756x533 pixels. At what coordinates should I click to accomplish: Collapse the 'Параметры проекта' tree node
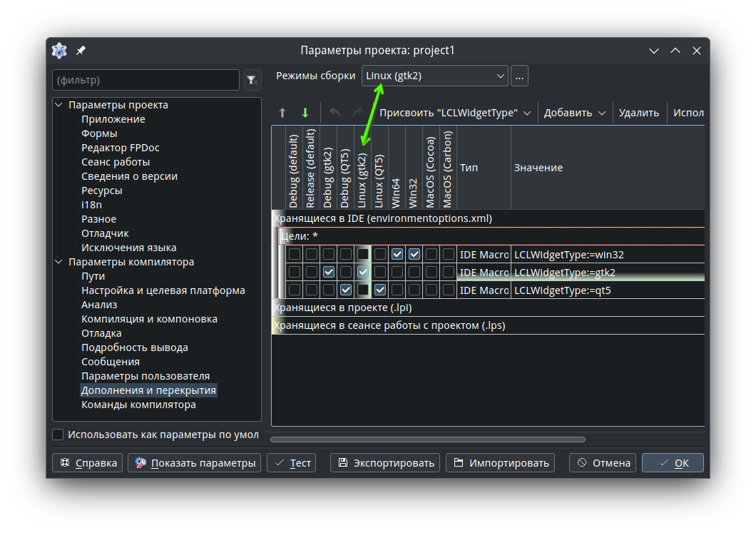tap(58, 105)
